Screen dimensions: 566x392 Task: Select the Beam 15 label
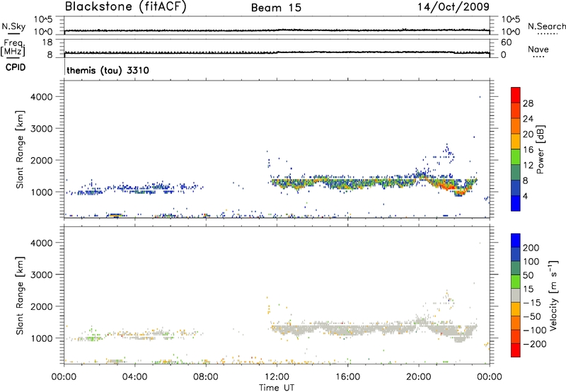(x=276, y=8)
